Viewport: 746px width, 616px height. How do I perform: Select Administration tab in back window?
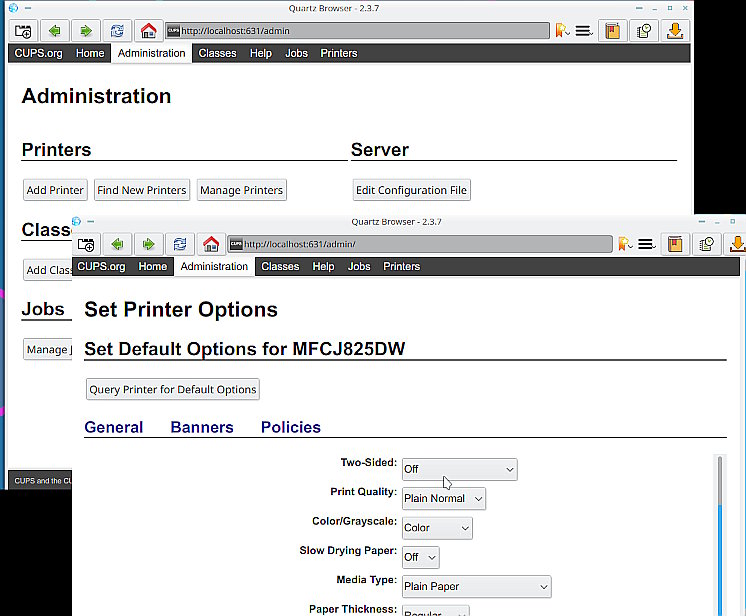[x=152, y=53]
